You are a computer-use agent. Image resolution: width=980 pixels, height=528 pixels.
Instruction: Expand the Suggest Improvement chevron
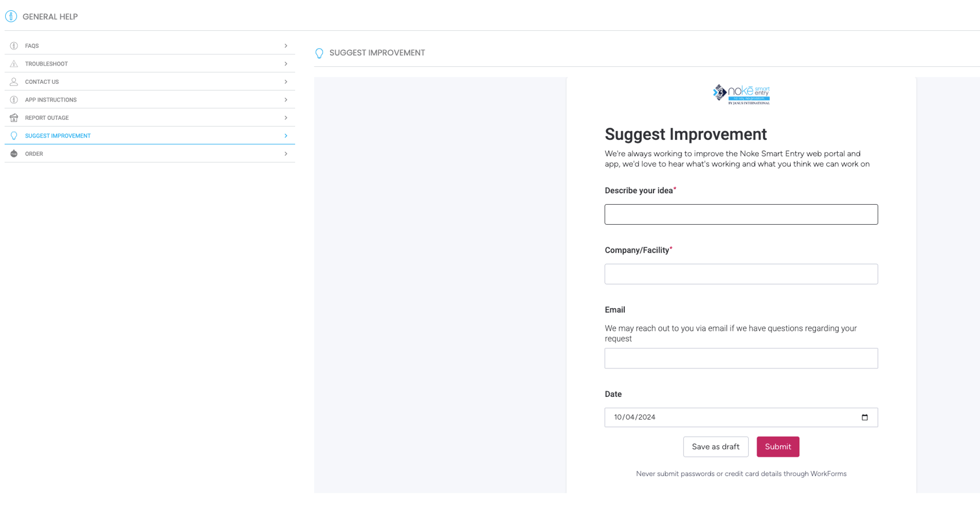(286, 136)
